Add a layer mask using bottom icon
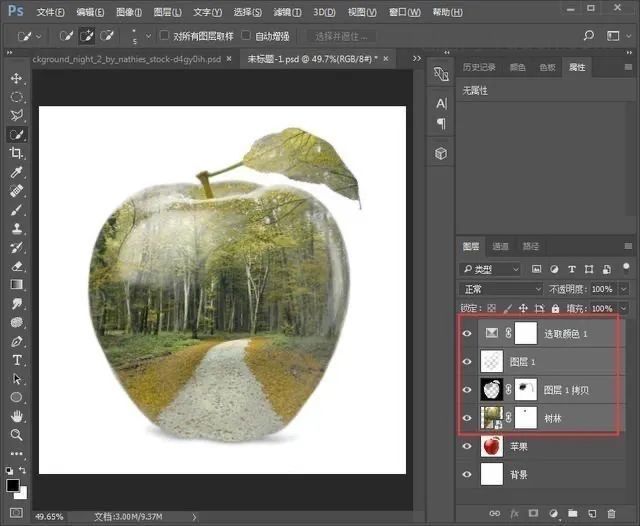640x526 pixels. coord(535,513)
